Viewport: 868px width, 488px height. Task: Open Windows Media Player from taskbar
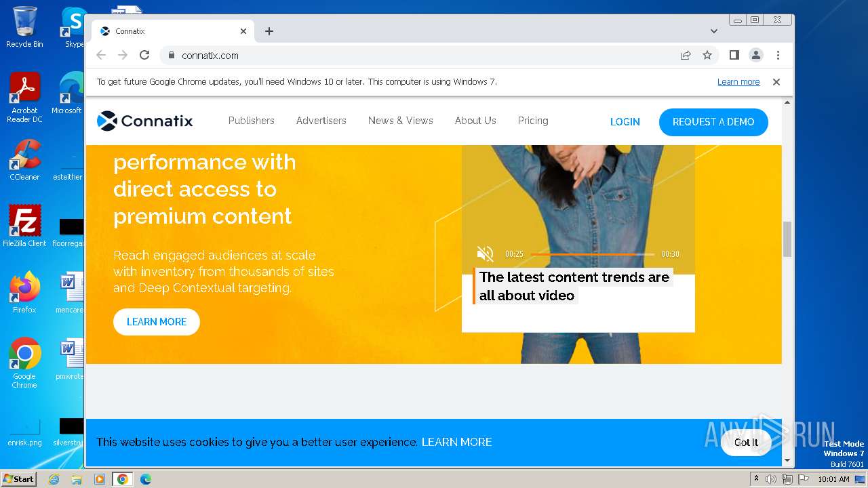point(100,479)
